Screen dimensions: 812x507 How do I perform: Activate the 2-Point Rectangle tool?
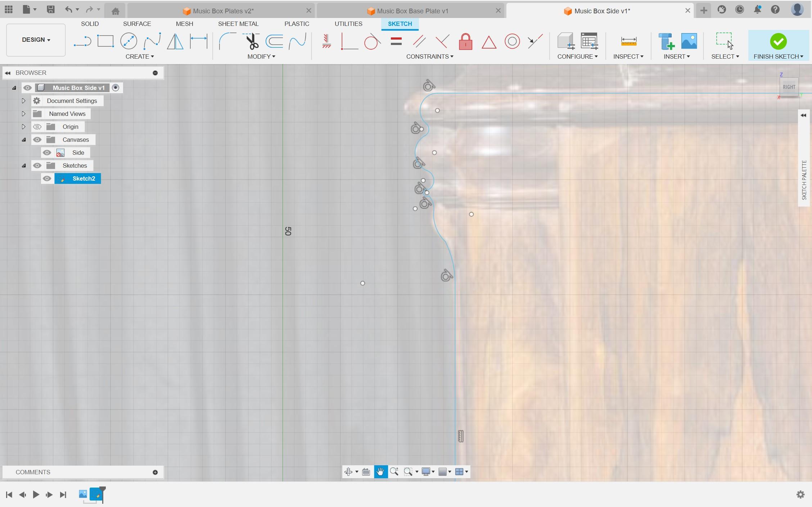105,41
